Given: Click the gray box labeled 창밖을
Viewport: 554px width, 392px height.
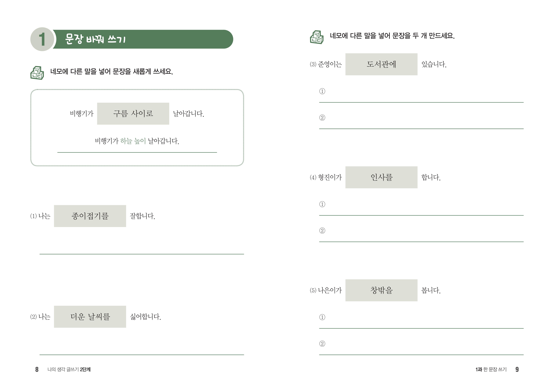Looking at the screenshot, I should (x=381, y=290).
